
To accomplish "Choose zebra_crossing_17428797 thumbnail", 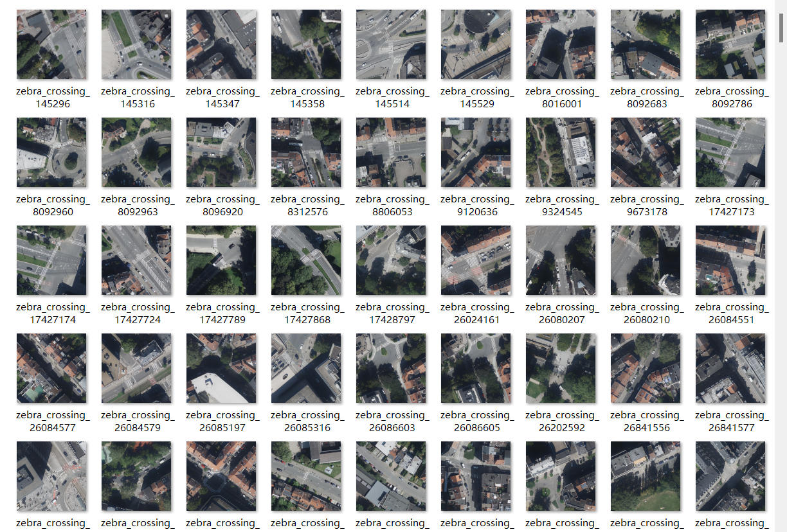I will coord(391,260).
